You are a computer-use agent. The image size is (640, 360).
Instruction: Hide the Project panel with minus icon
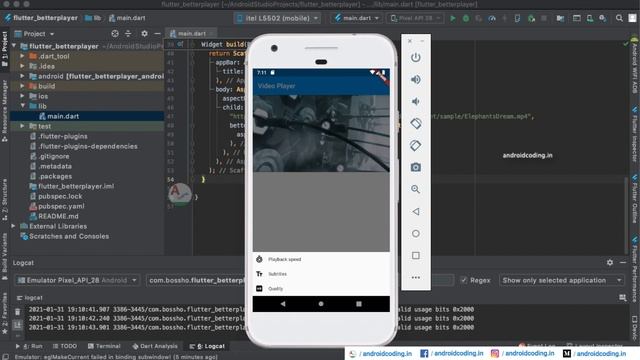(157, 34)
